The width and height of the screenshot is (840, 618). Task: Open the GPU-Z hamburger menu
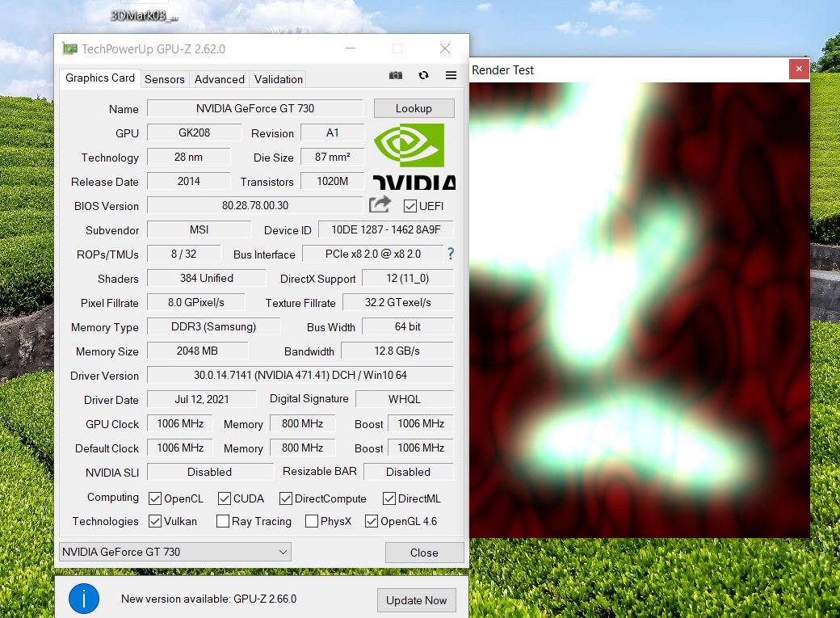[x=451, y=76]
